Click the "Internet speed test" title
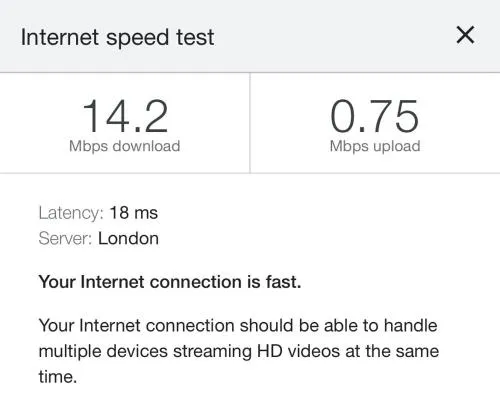 click(117, 37)
